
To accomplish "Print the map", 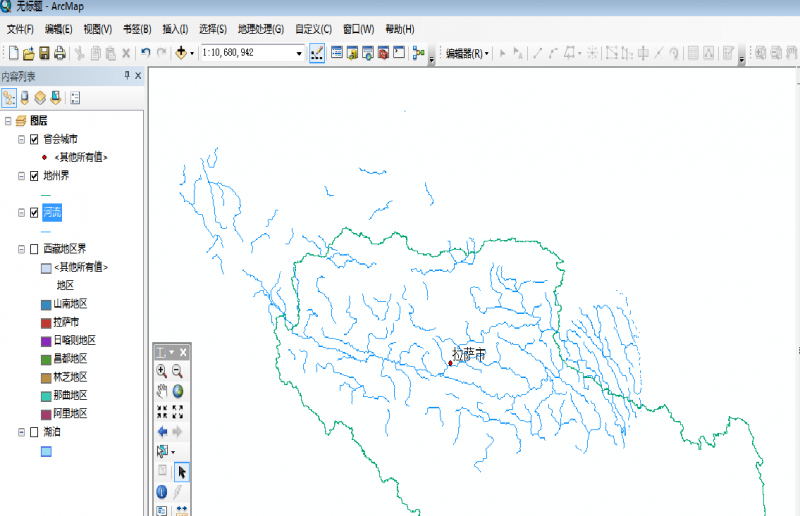I will click(60, 53).
